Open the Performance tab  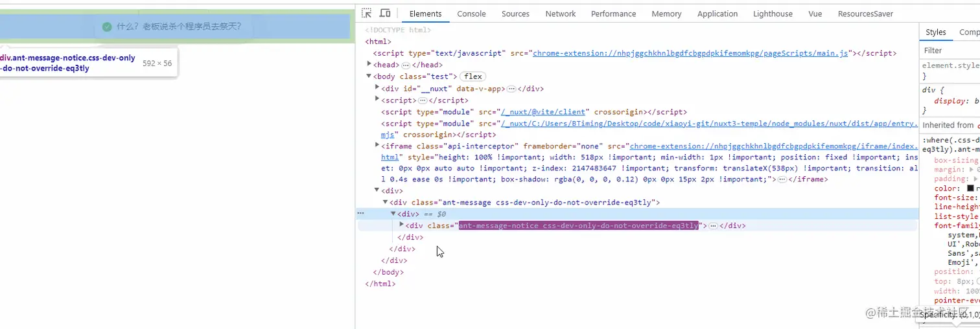click(x=613, y=14)
